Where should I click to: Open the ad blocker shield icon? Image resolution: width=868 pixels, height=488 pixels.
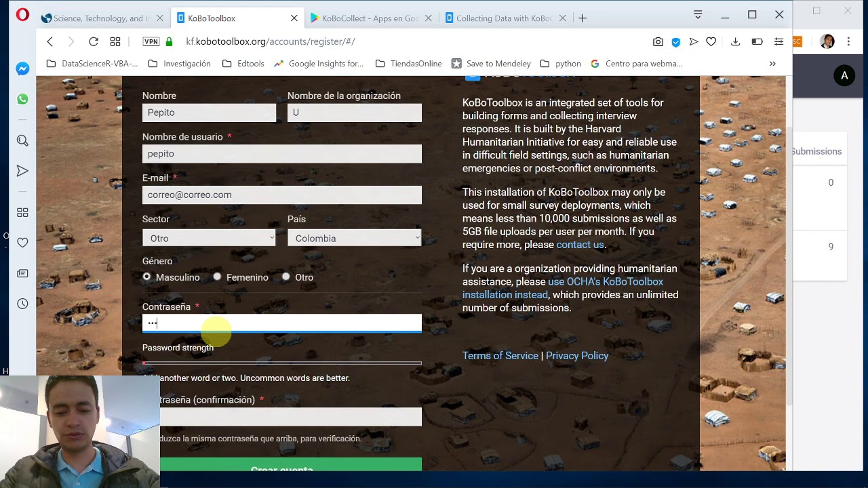[x=675, y=41]
